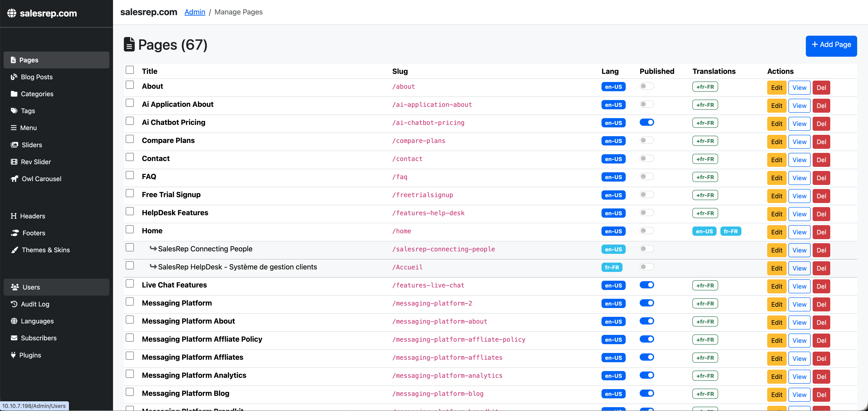Viewport: 868px width, 411px height.
Task: Open the Subscribers section
Action: [39, 338]
